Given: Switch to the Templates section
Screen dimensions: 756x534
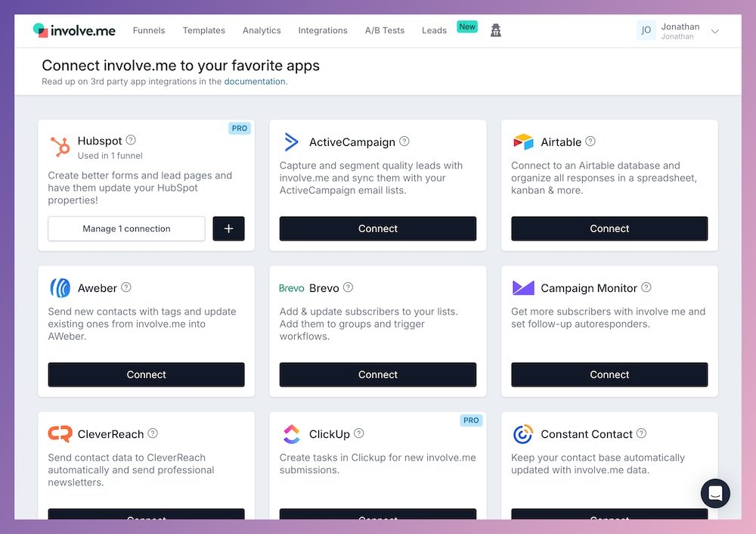Looking at the screenshot, I should 203,30.
